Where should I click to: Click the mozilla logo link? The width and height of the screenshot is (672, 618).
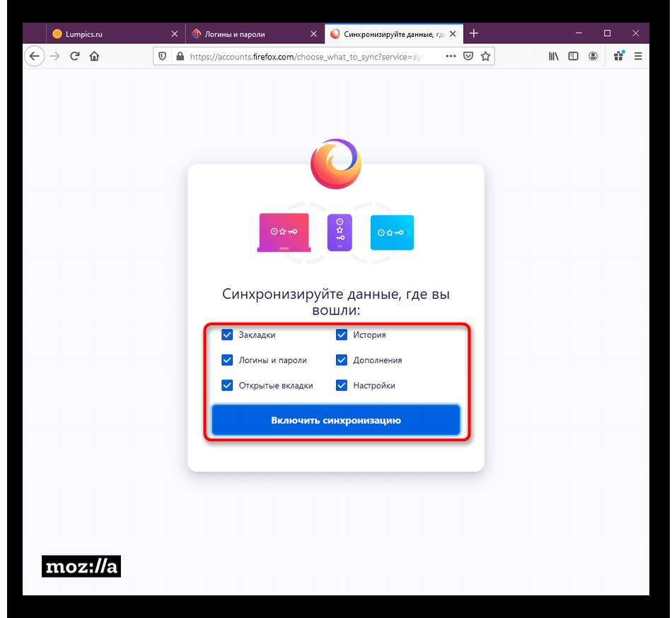coord(81,566)
